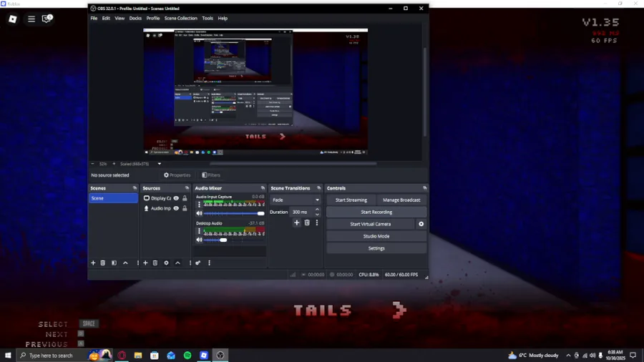The image size is (644, 362).
Task: Zoom in the preview with plus icon
Action: coord(114,164)
